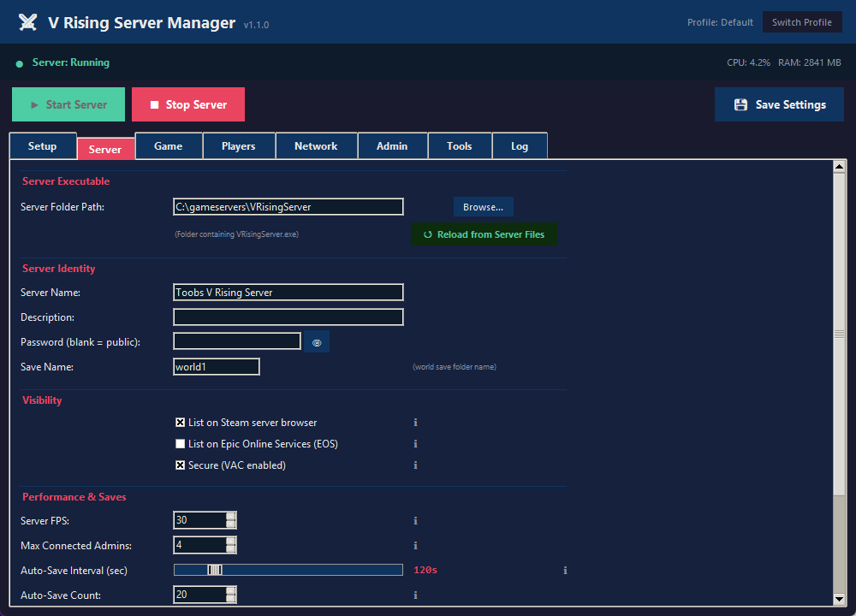Open info icon beside Auto-Save Interval
856x616 pixels.
(x=565, y=570)
